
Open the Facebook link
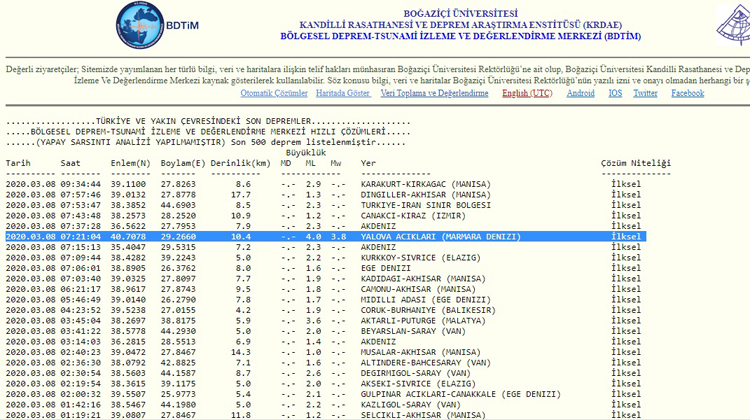coord(687,93)
